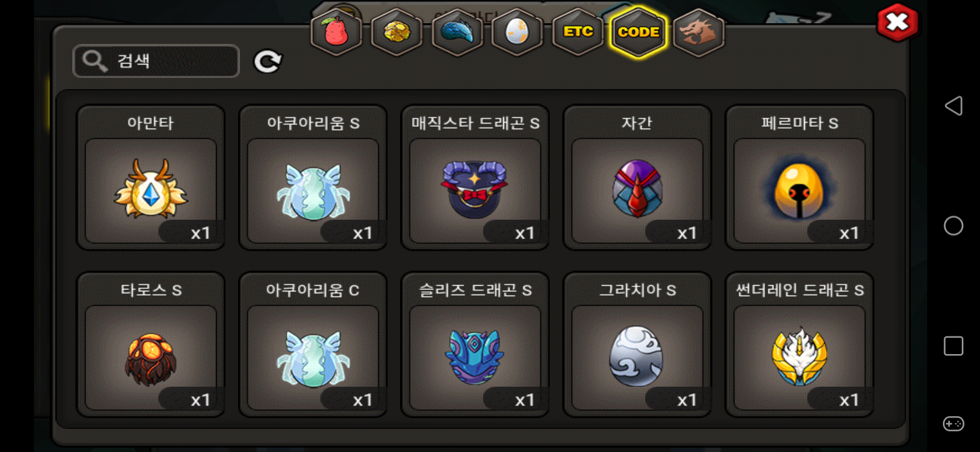Screen dimensions: 980x452
Task: Switch to the blue dragon scale tab
Action: click(x=457, y=33)
